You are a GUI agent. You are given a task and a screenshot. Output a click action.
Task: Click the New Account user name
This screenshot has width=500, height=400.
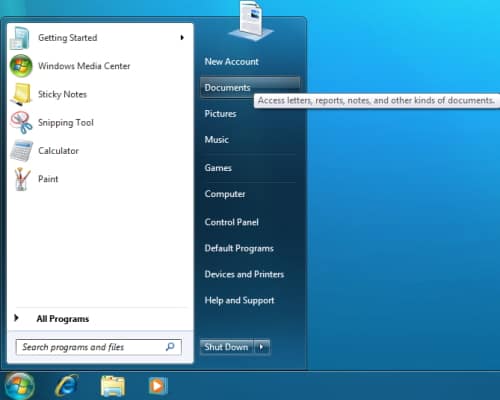[x=231, y=62]
